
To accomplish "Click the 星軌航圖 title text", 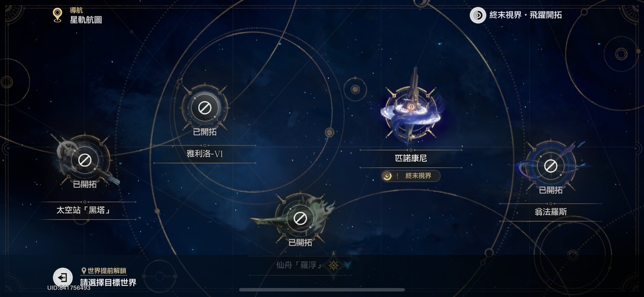I will 86,20.
